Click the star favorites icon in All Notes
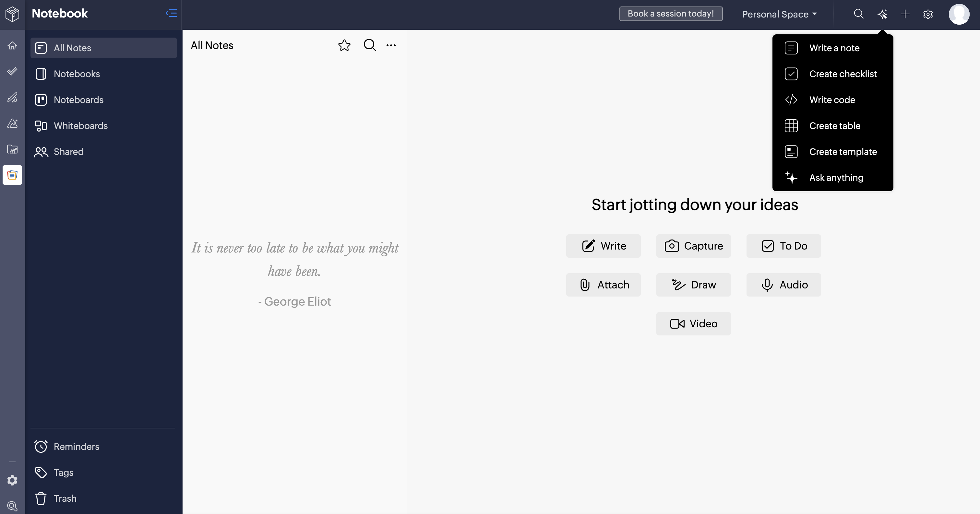The height and width of the screenshot is (514, 980). [344, 45]
